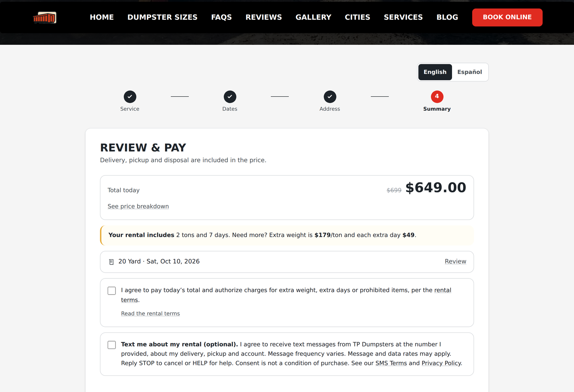Click the inline rental terms link
The height and width of the screenshot is (392, 574).
(443, 290)
